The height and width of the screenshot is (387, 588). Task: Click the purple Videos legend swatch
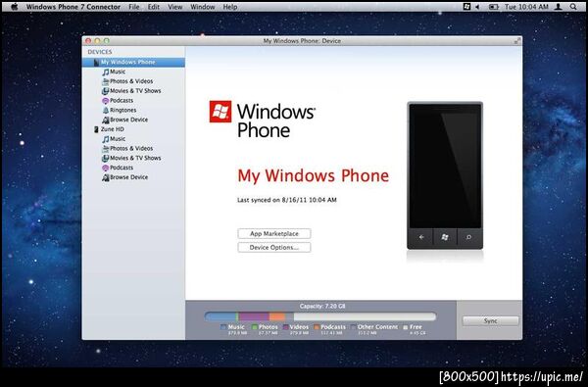pos(286,327)
